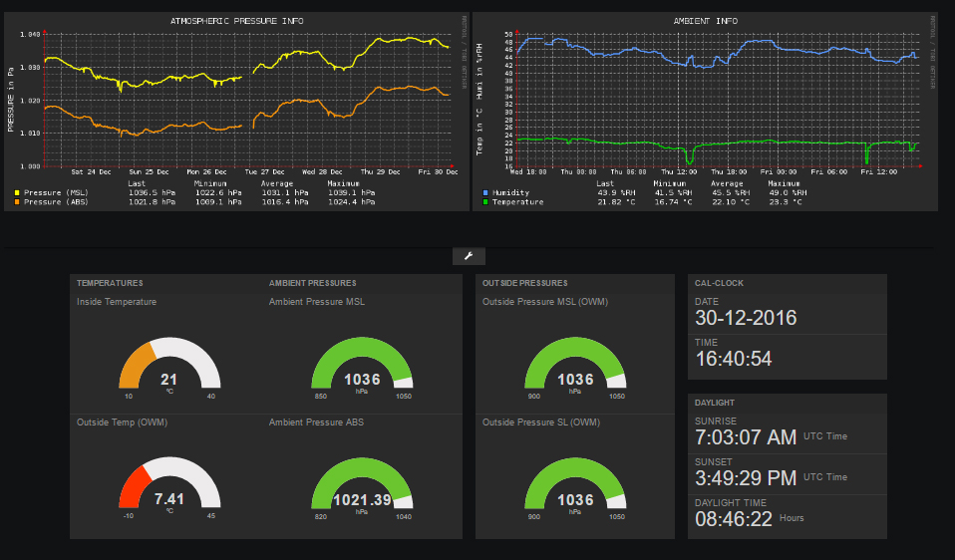
Task: Click the 41.5 %RH minimum humidity value
Action: click(674, 193)
